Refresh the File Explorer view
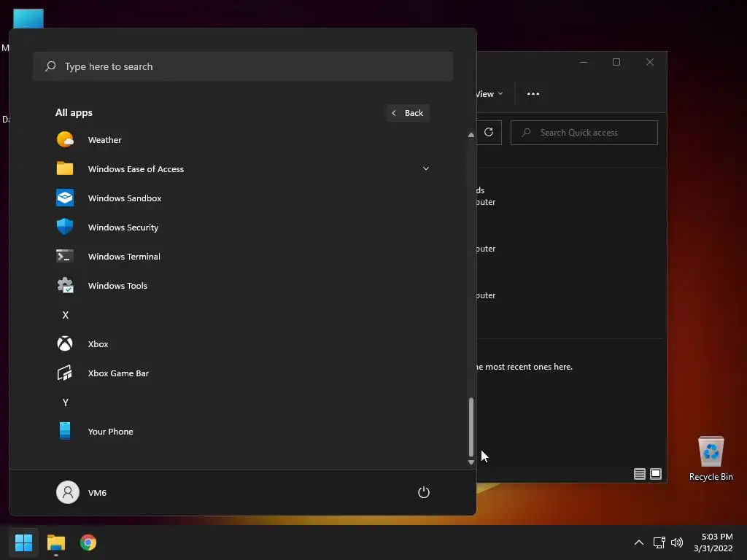 489,132
